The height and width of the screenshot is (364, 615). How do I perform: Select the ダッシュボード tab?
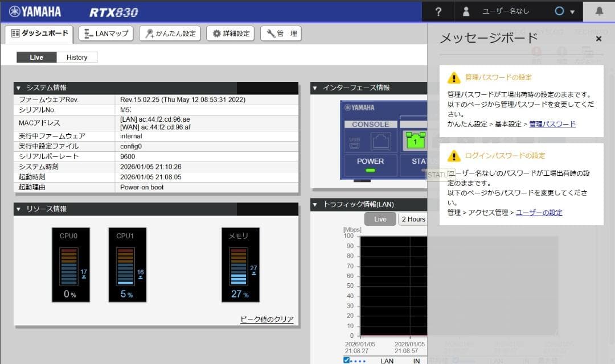click(x=39, y=33)
